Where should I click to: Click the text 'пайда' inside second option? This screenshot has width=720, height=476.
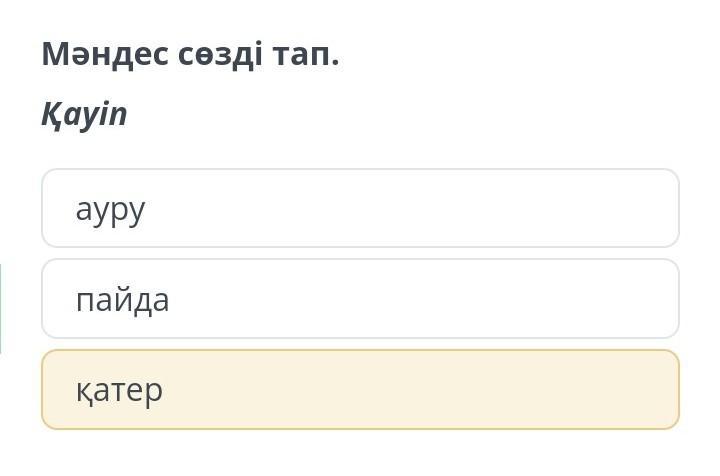pos(122,299)
